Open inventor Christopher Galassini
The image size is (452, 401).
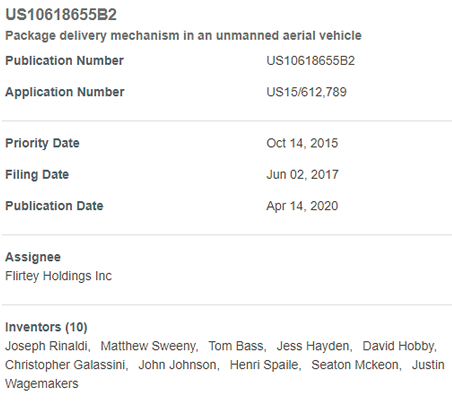click(66, 365)
